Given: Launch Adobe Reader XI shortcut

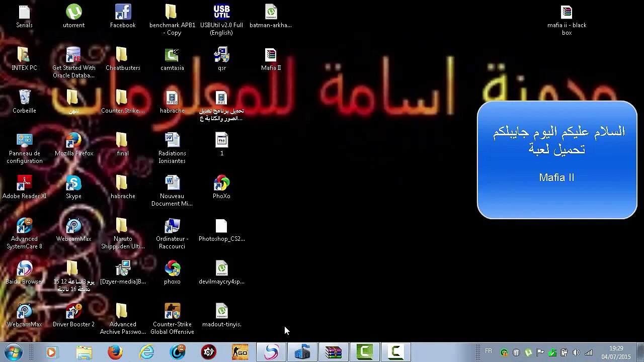Looking at the screenshot, I should pyautogui.click(x=24, y=188).
